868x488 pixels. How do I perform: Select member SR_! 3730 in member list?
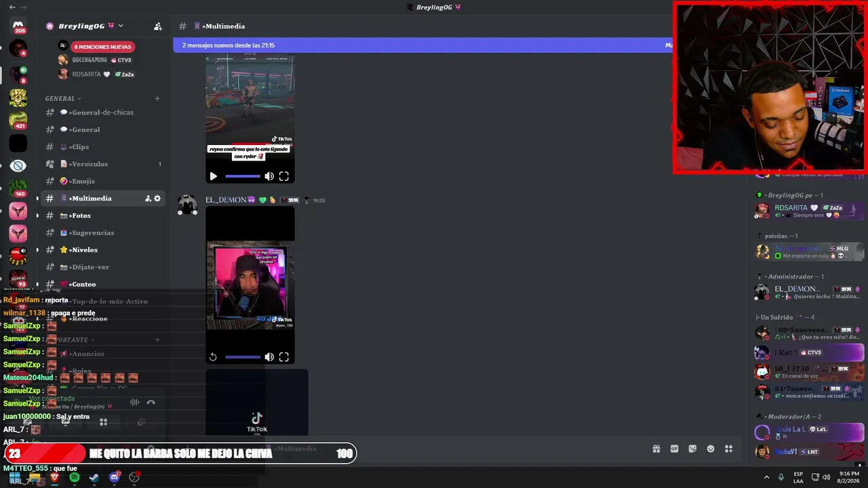809,372
